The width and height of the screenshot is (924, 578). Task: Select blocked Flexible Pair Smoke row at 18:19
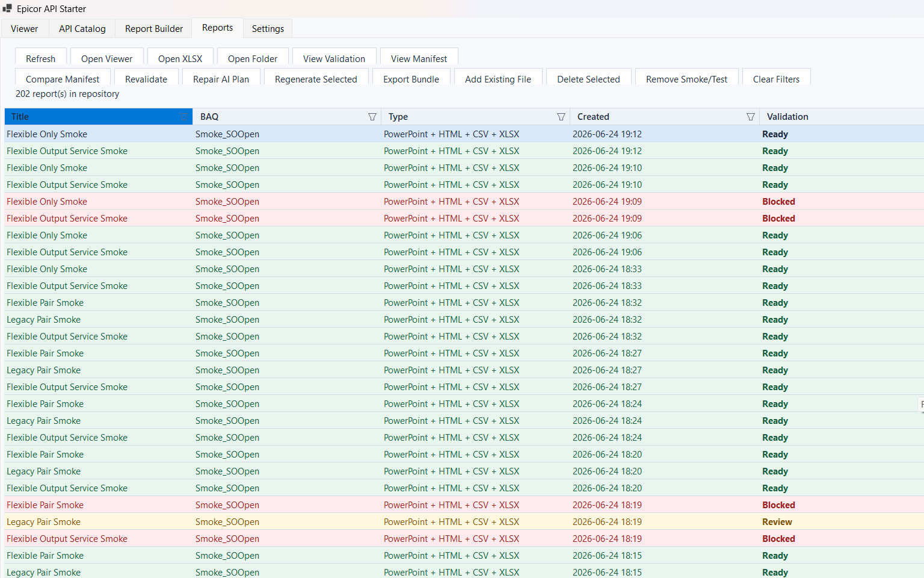pos(464,505)
